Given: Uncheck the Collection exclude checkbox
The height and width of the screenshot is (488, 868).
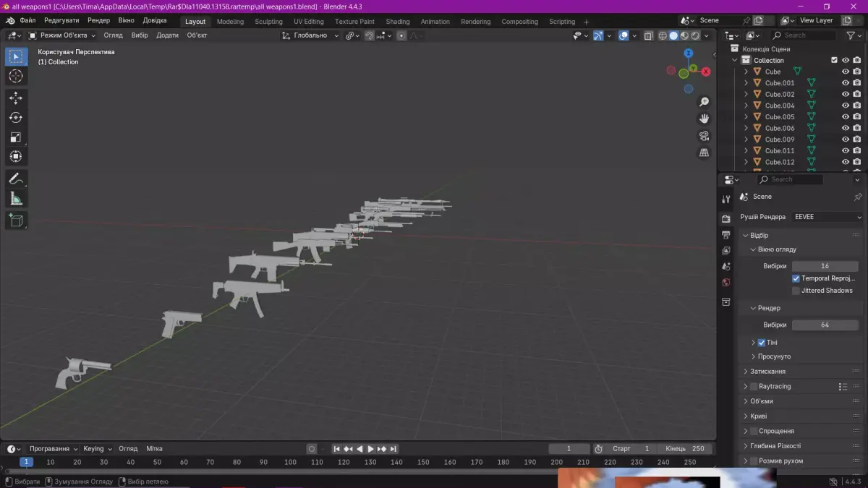Looking at the screenshot, I should coord(834,60).
